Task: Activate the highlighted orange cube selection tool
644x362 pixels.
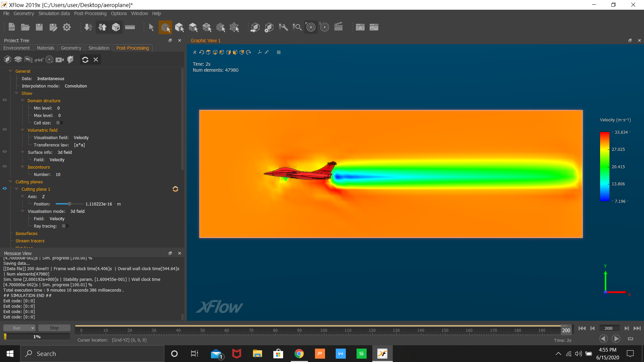Action: pos(165,27)
